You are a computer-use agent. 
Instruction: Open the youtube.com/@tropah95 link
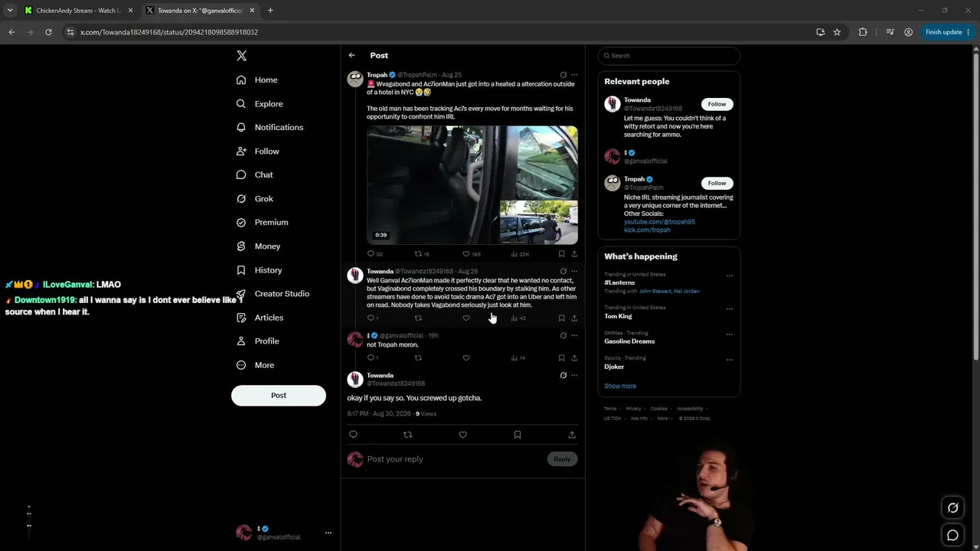659,222
